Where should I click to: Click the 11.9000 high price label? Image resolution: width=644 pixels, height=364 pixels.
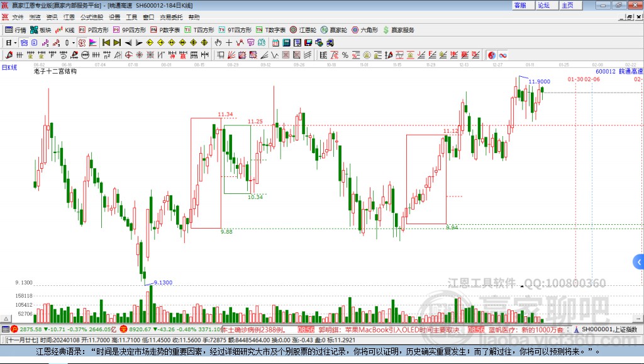click(539, 81)
